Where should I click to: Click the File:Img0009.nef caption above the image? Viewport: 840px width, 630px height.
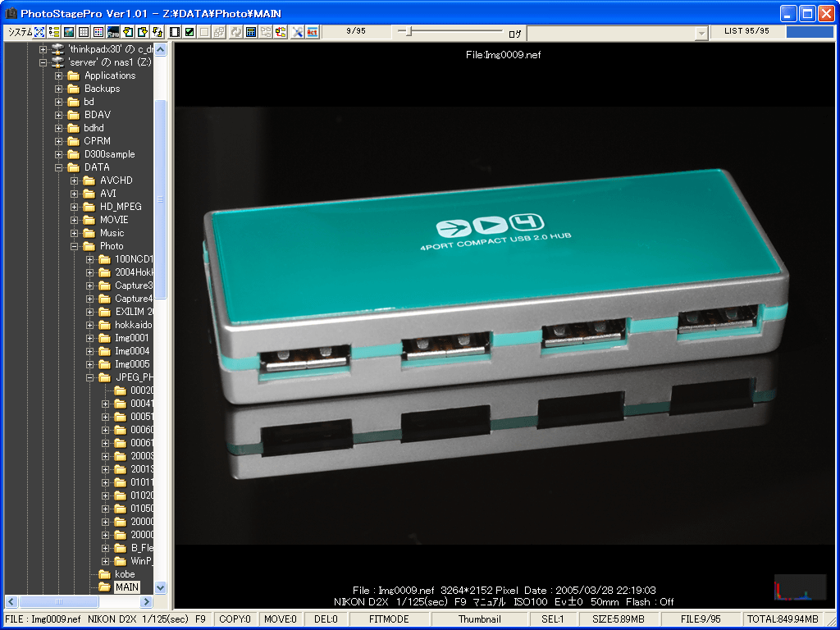point(504,55)
